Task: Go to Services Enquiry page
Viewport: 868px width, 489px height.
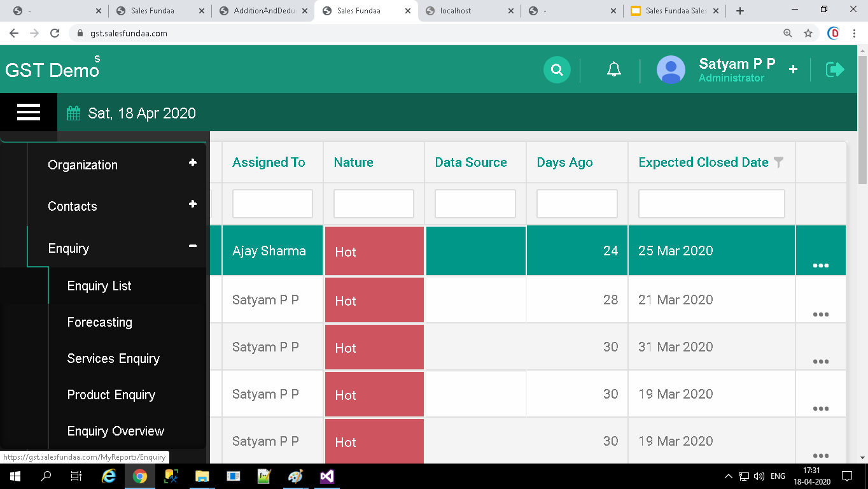Action: (x=113, y=358)
